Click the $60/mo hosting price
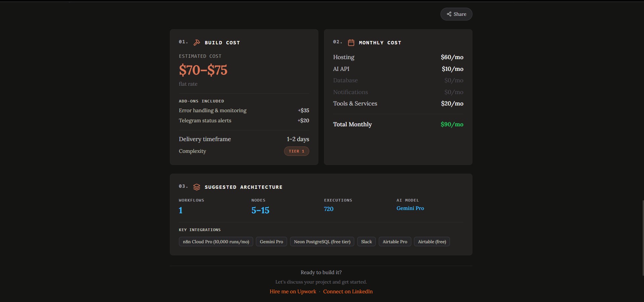 pos(452,57)
